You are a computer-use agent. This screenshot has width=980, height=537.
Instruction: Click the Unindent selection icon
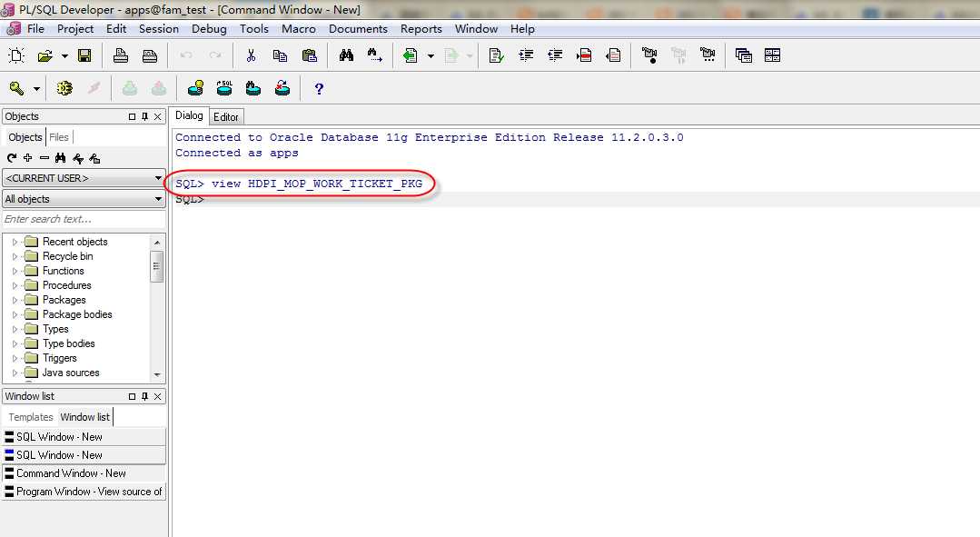(x=555, y=55)
